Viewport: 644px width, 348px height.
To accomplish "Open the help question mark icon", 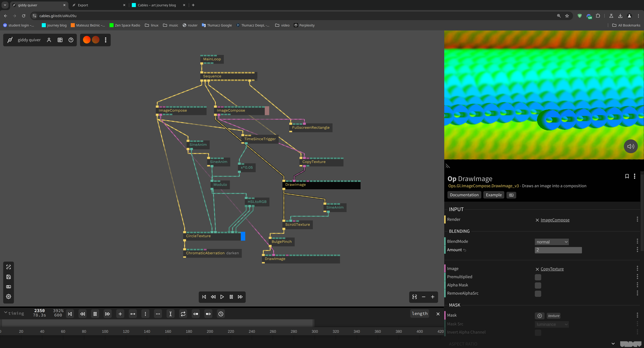I will point(71,40).
